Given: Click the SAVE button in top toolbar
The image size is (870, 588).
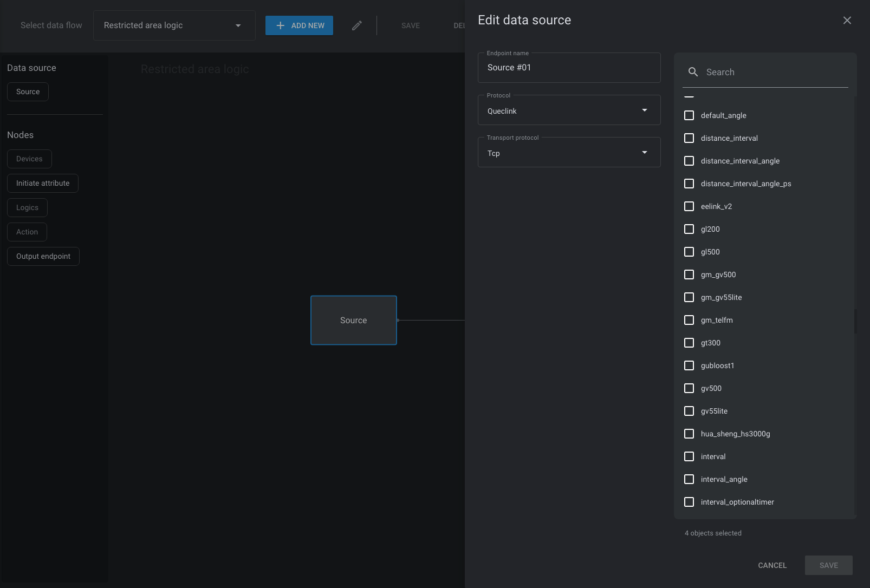Looking at the screenshot, I should pos(411,25).
